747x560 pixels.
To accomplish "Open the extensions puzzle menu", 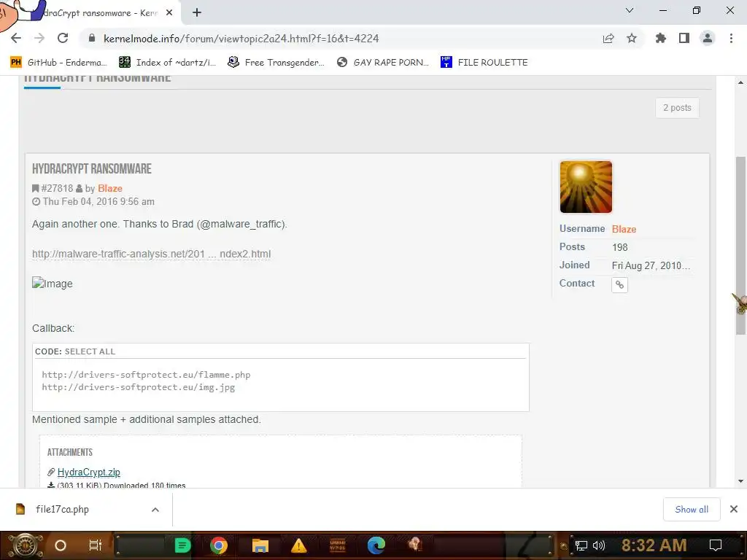I will coord(661,38).
